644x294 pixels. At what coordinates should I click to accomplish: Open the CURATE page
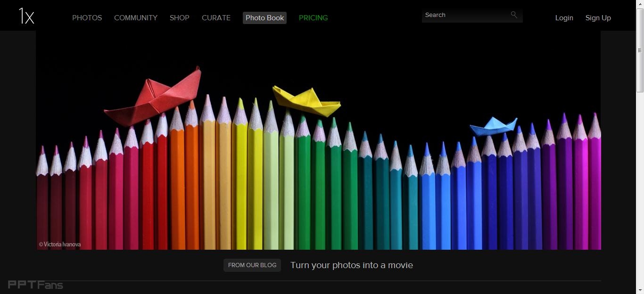point(216,18)
